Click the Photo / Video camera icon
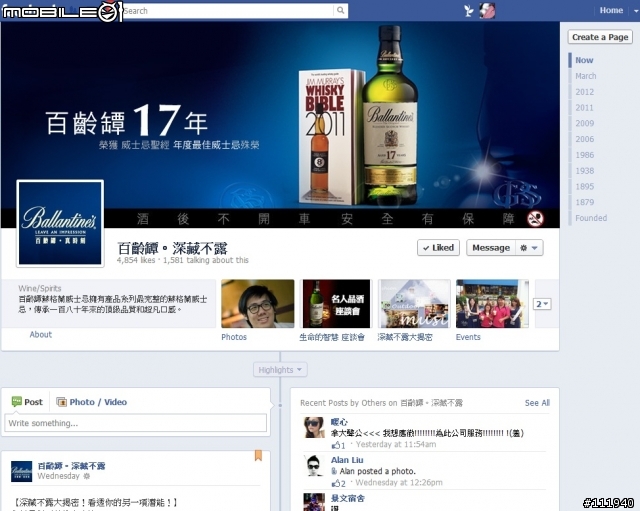Screen dimensions: 640x511 pyautogui.click(x=61, y=402)
